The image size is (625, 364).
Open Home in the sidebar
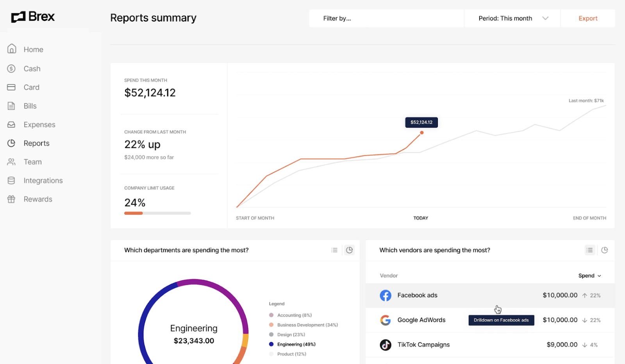coord(33,50)
